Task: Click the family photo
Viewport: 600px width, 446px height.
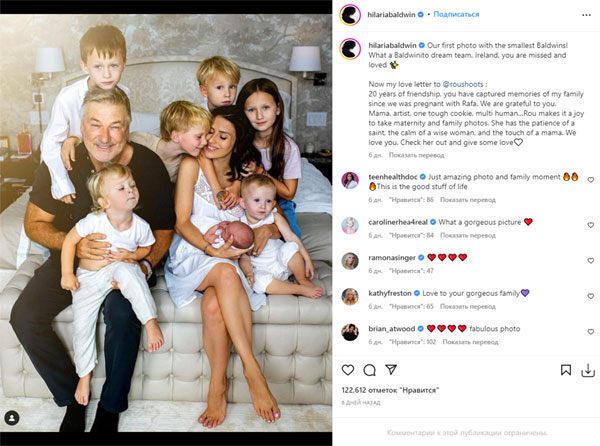Action: pos(165,223)
